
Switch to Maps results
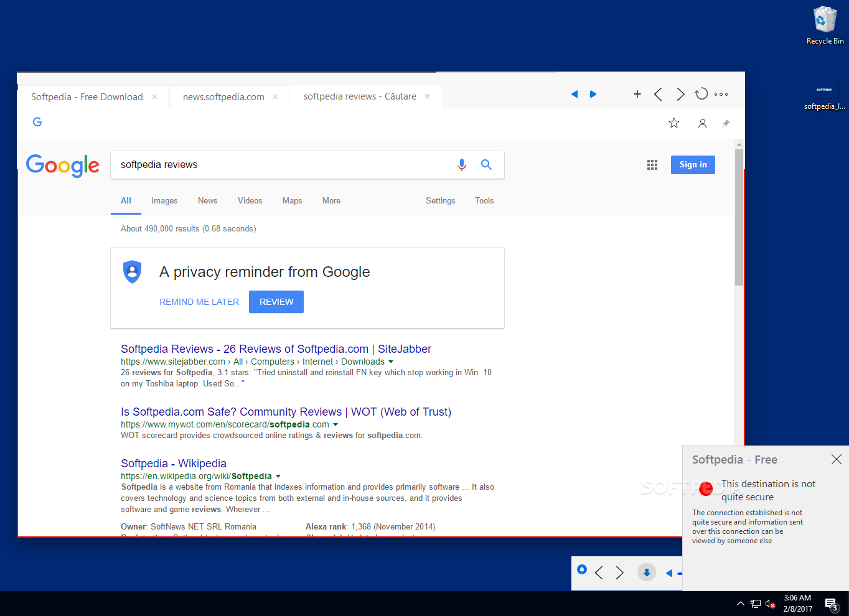pos(292,200)
